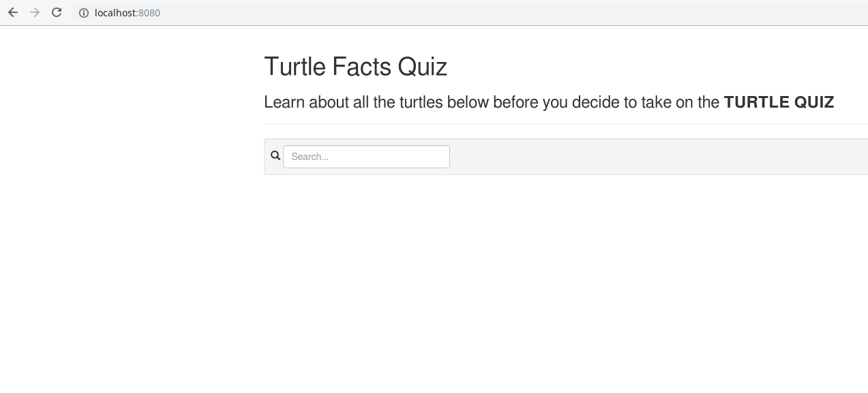
Task: Click the bold TURTLE QUIZ text
Action: pos(779,102)
